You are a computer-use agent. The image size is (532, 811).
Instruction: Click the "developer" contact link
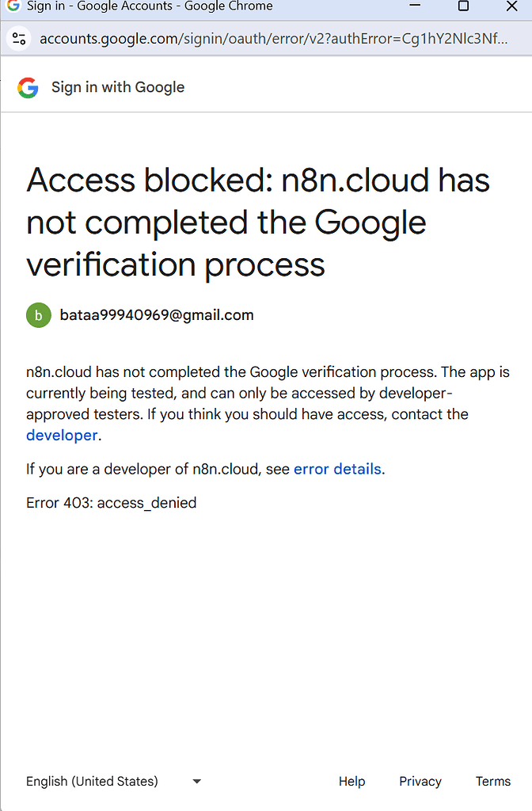coord(61,435)
